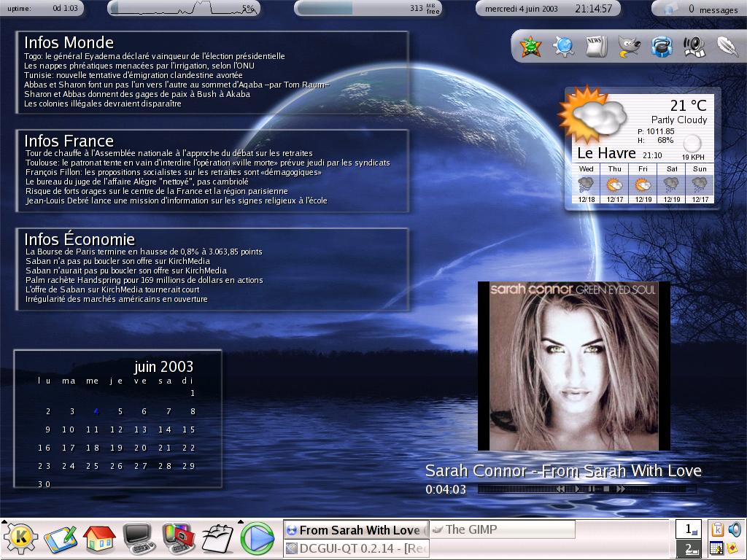Open the control center color monitor icon

click(179, 539)
